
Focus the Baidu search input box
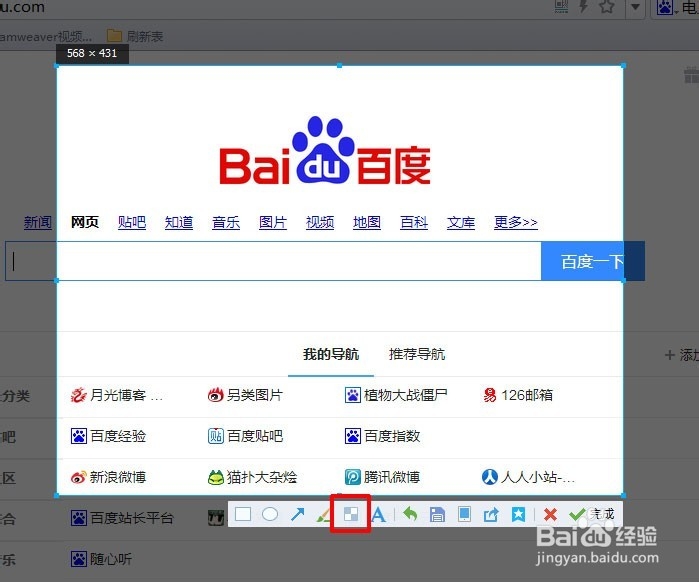273,261
